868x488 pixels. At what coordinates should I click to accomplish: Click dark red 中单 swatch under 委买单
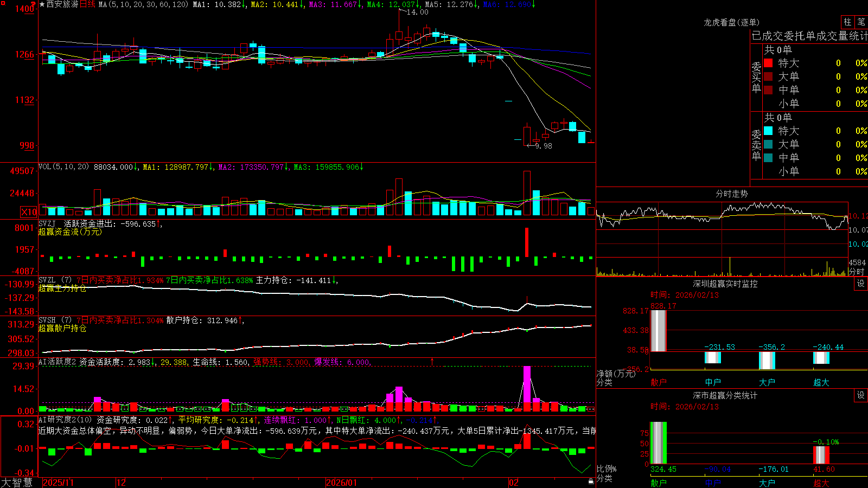[768, 90]
